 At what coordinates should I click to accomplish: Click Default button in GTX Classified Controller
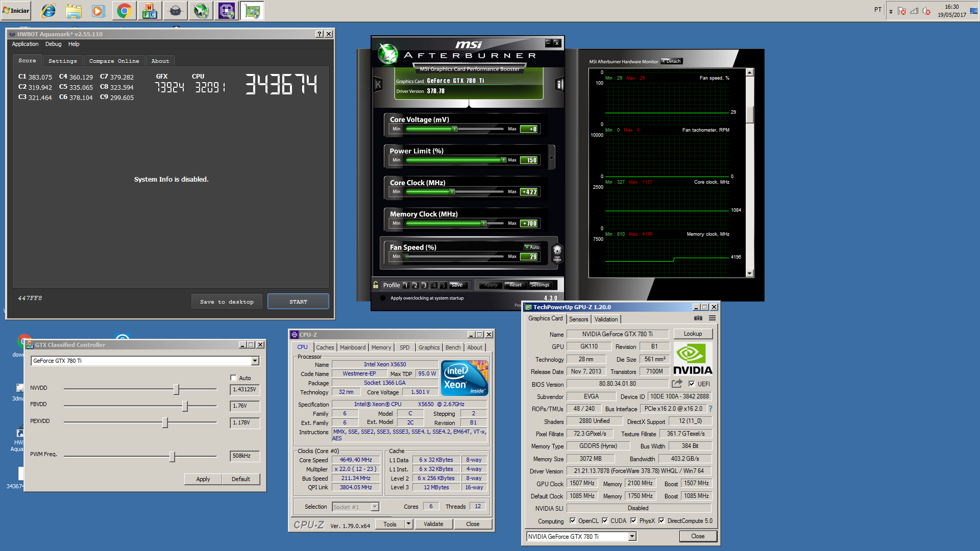(241, 479)
